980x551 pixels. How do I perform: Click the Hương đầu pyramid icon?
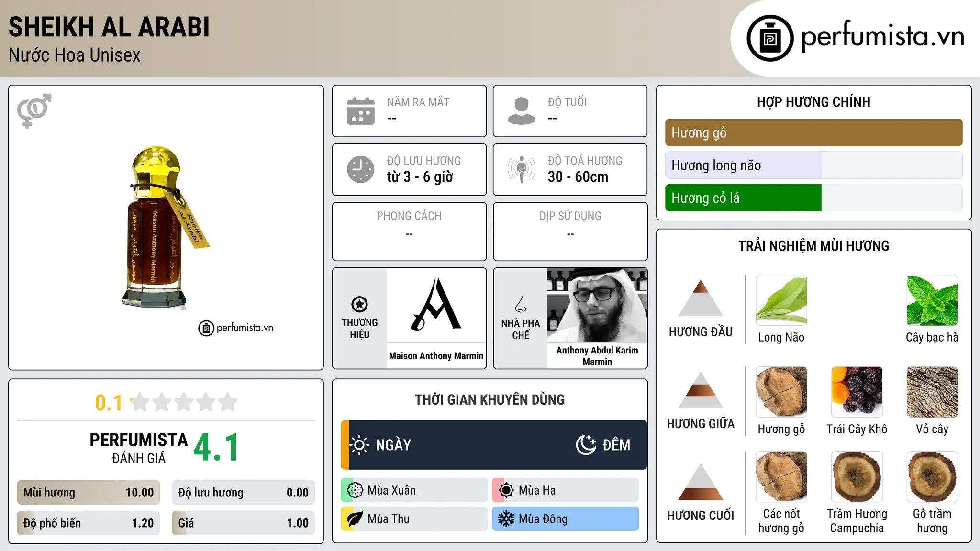point(701,298)
